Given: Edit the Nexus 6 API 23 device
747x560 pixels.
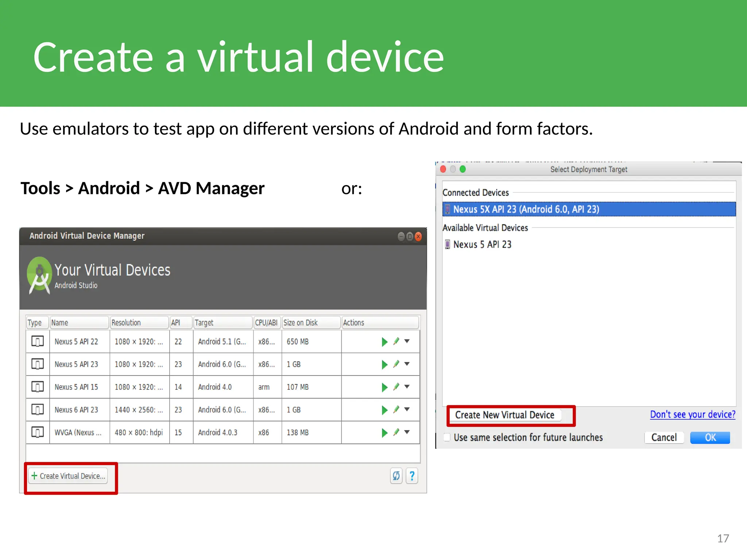Looking at the screenshot, I should coord(396,409).
